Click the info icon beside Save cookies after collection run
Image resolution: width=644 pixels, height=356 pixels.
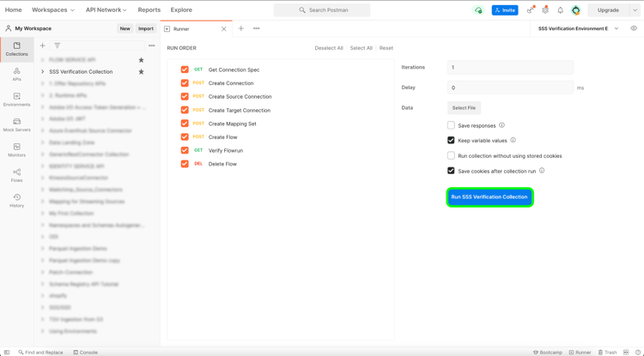click(542, 170)
